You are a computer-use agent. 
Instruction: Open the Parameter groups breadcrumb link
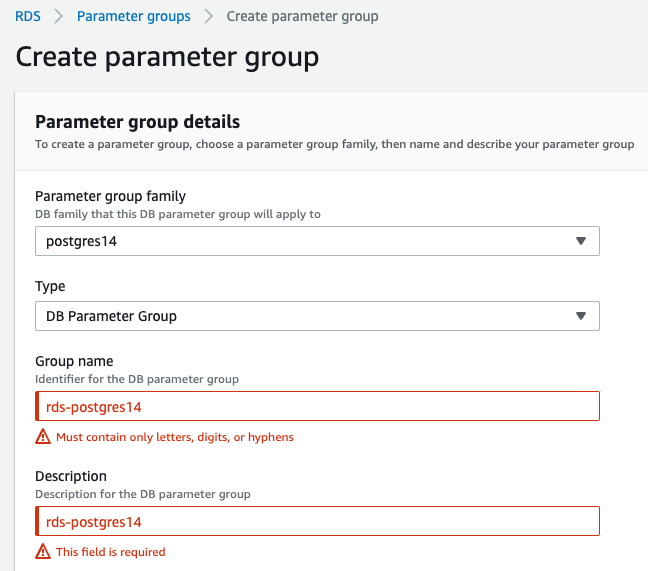coord(133,16)
